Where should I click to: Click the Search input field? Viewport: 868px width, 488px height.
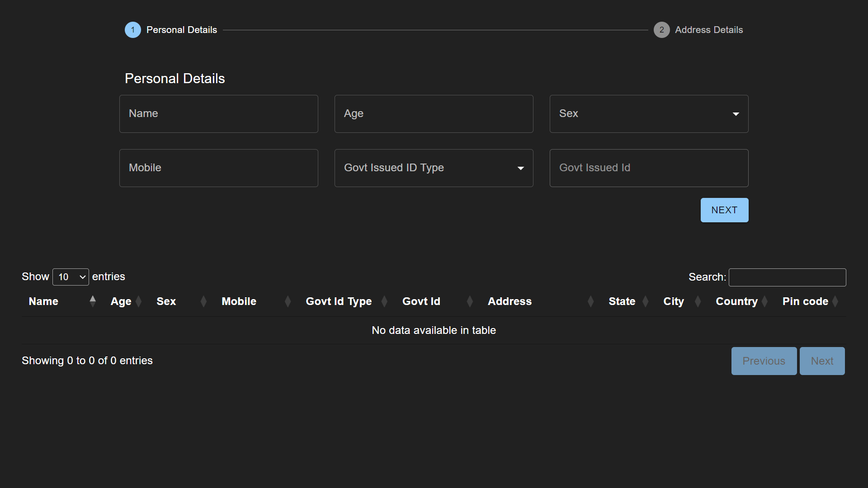[x=787, y=277]
